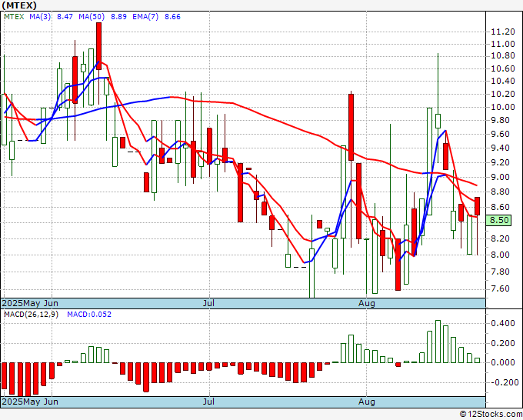The width and height of the screenshot is (523, 420).
Task: Click the 0.000 MACD axis label
Action: pyautogui.click(x=503, y=362)
